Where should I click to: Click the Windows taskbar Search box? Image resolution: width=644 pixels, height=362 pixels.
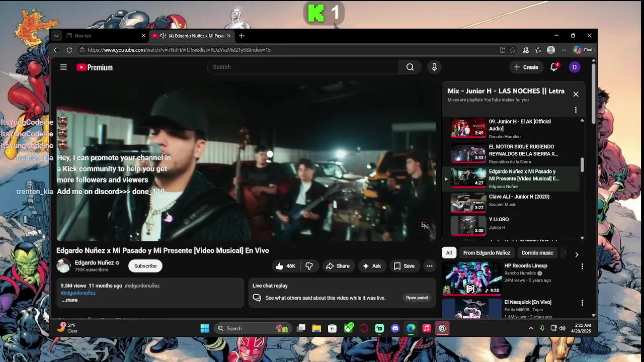(253, 328)
